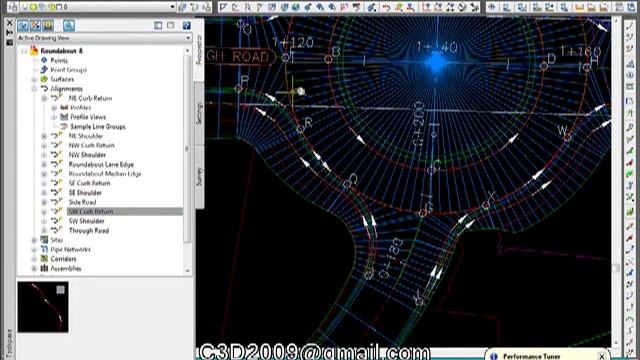
Task: Select the NW Shoulder alignment
Action: point(87,155)
